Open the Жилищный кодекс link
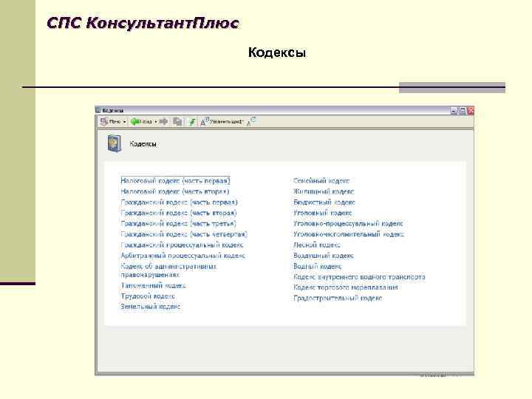The height and width of the screenshot is (399, 532). [324, 191]
